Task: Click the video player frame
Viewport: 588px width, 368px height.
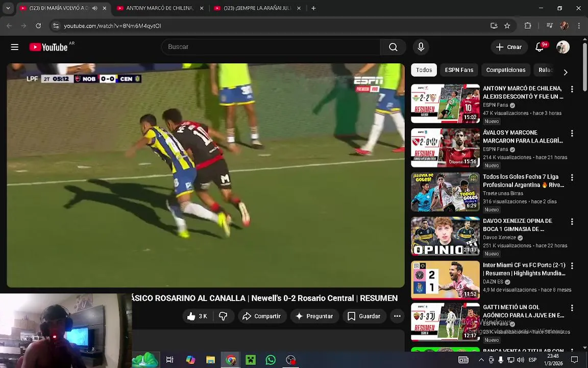Action: (206, 175)
